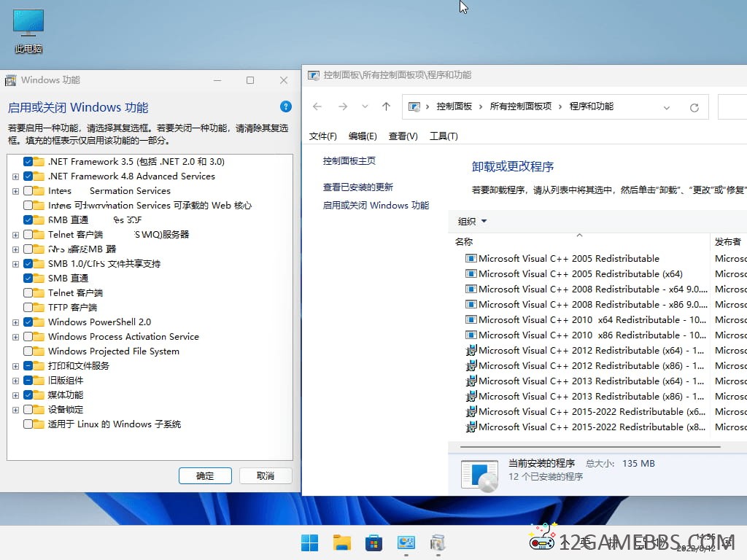Open the 工具(T) menu
Image resolution: width=747 pixels, height=560 pixels.
(x=444, y=136)
